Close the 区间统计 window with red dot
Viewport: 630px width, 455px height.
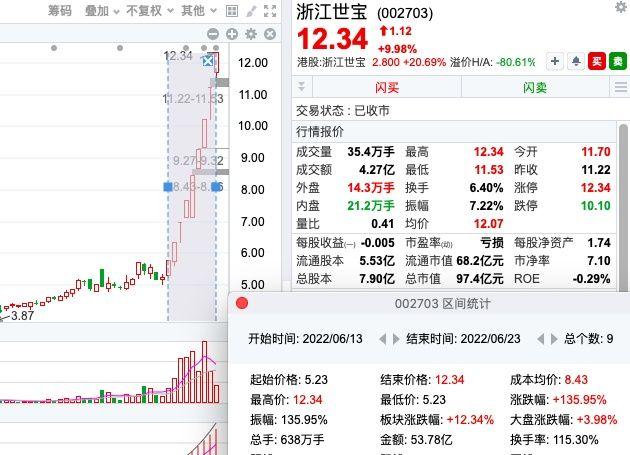coord(242,303)
